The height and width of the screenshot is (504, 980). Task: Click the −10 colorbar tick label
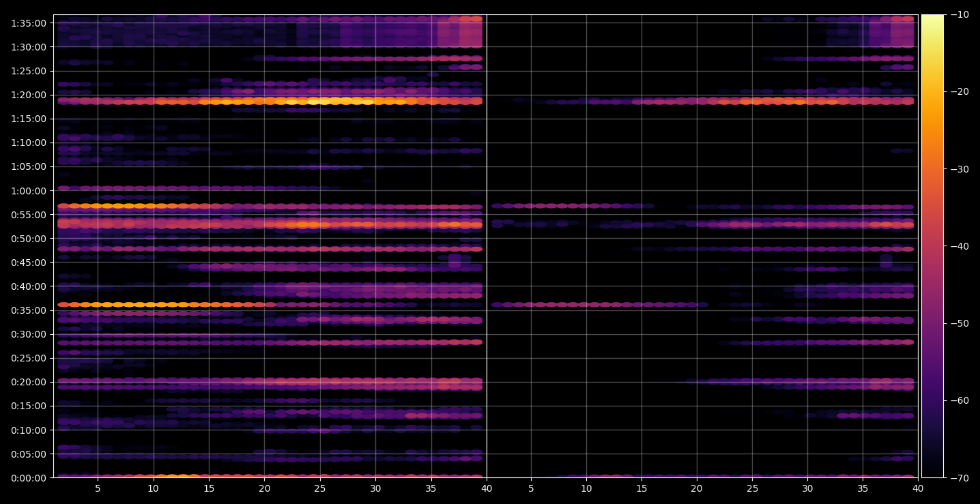pos(959,15)
